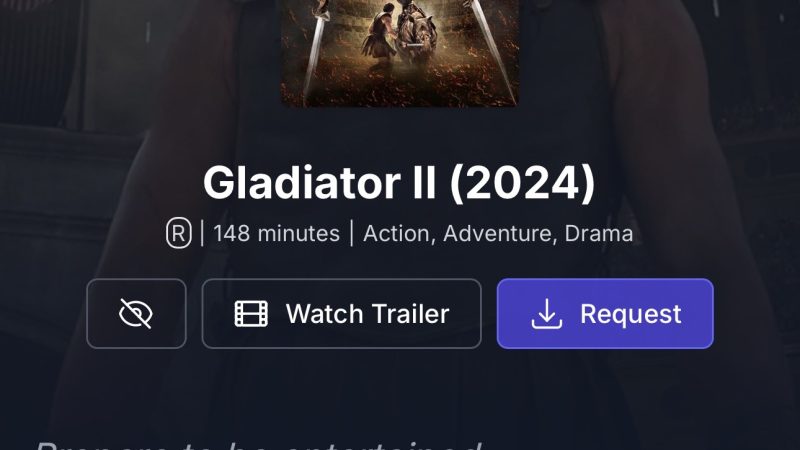Click the italic tagline under the buttons
The width and height of the screenshot is (800, 450).
click(258, 445)
